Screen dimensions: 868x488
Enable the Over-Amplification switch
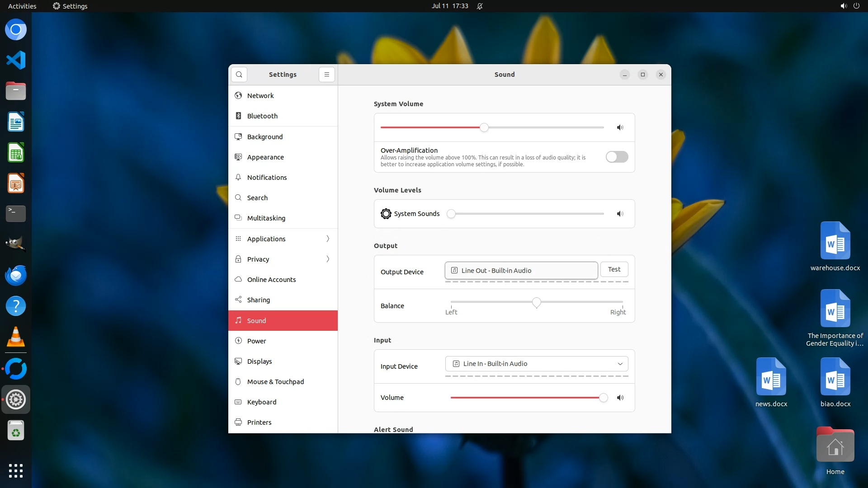[617, 157]
